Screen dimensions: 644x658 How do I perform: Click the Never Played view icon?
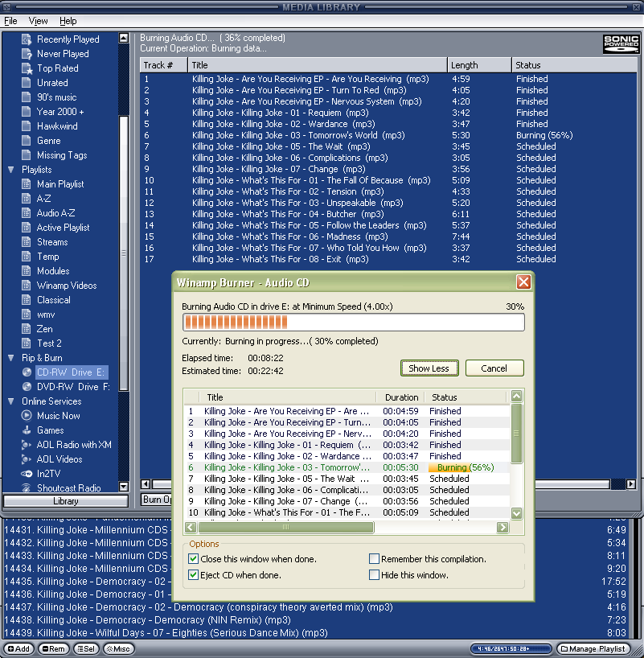(x=27, y=54)
